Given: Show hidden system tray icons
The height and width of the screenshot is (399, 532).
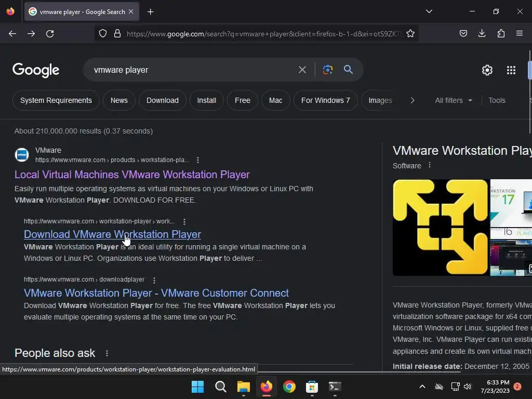Looking at the screenshot, I should (x=422, y=387).
